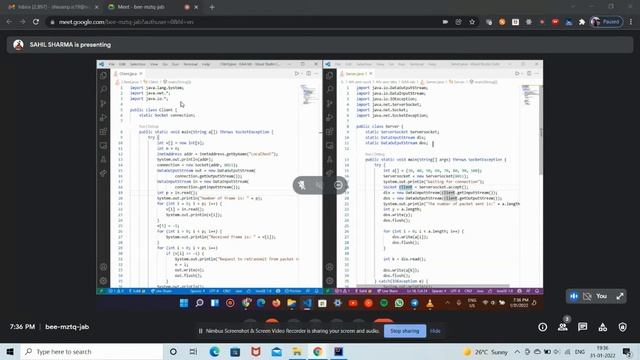Open Search in the Client.java VS Code window
Image resolution: width=640 pixels, height=360 pixels.
[x=103, y=89]
